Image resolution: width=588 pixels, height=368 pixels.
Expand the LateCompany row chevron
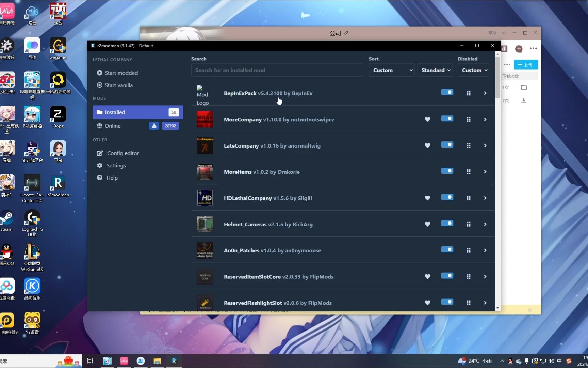pyautogui.click(x=485, y=145)
